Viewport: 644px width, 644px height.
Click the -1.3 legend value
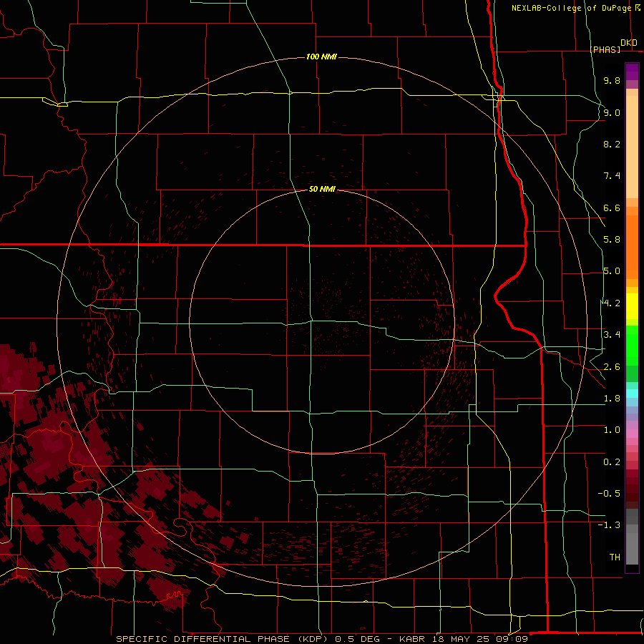609,526
